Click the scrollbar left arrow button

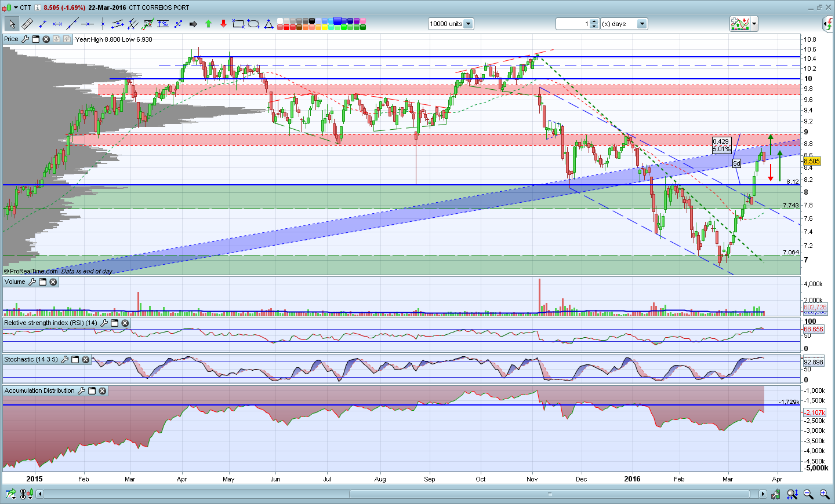40,494
